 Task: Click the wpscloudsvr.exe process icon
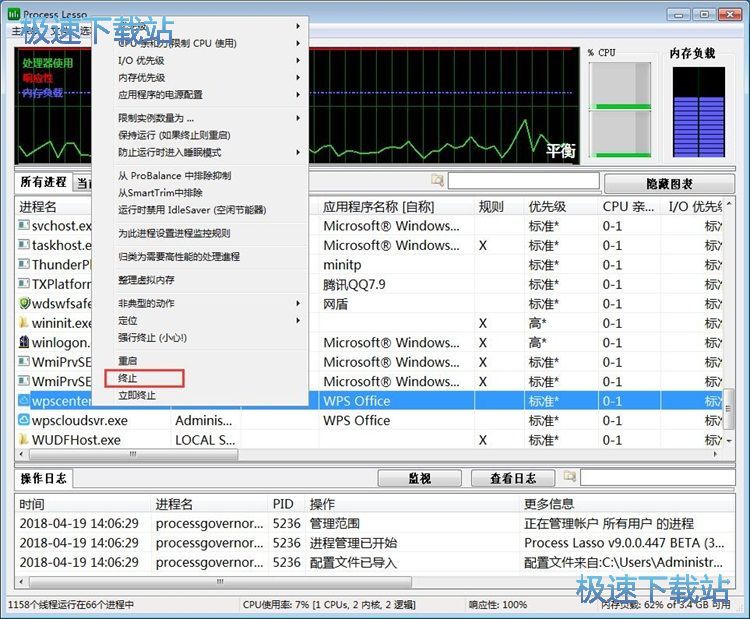point(24,421)
